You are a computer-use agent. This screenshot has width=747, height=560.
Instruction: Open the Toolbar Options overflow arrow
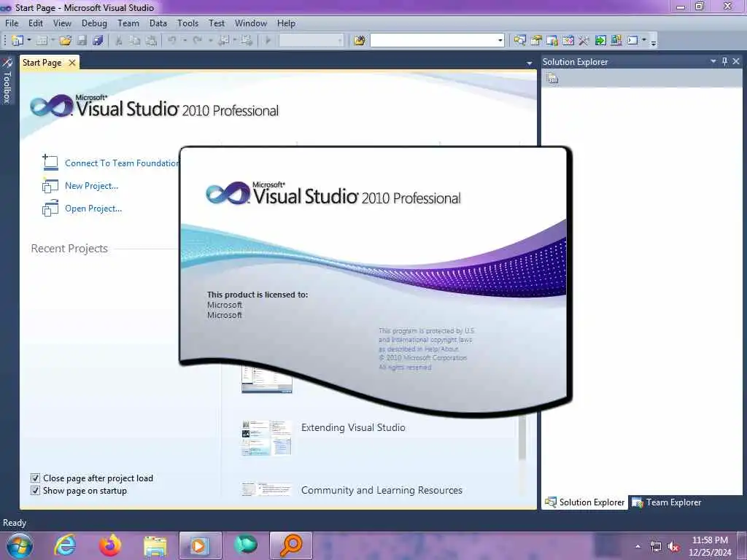coord(653,42)
